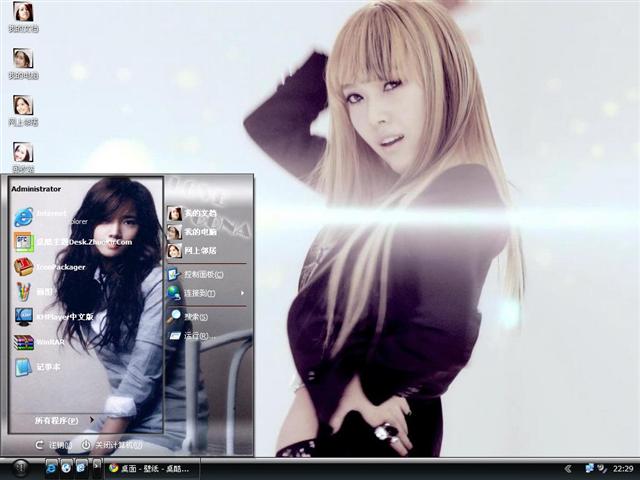
Task: Open Notepad (记事本) in the Start menu
Action: (38, 367)
